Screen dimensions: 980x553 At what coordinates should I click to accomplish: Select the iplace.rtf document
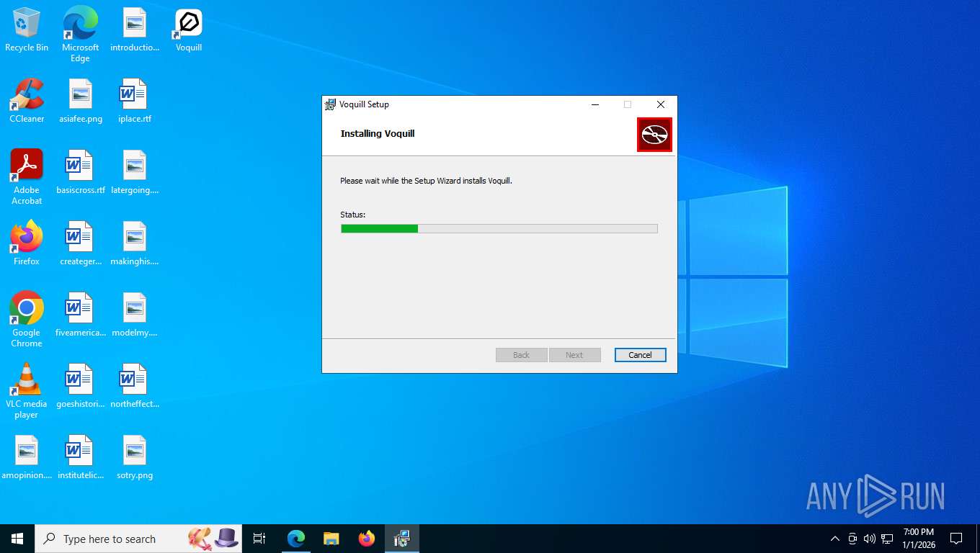[x=135, y=102]
